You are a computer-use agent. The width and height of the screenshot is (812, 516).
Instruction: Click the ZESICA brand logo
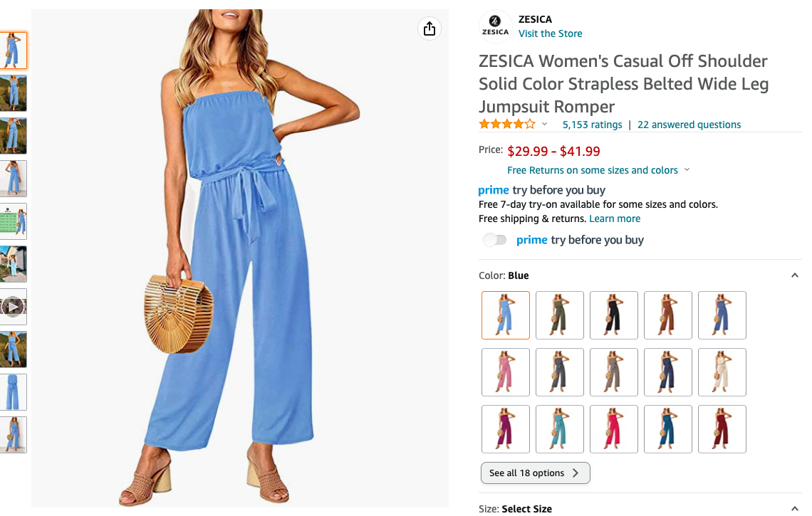pyautogui.click(x=495, y=26)
